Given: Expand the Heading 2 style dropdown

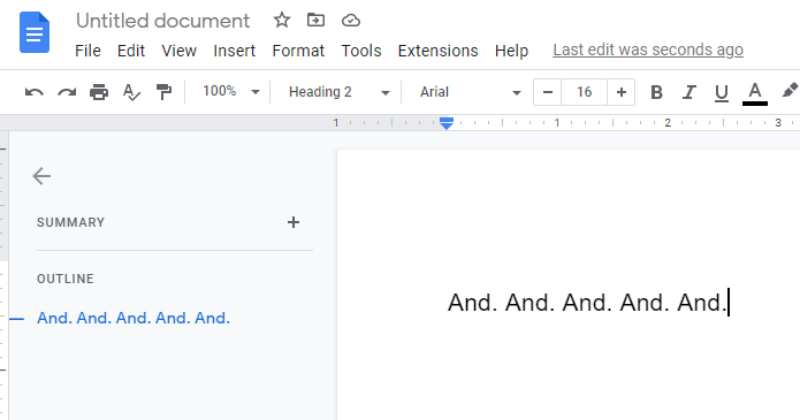Looking at the screenshot, I should (339, 92).
